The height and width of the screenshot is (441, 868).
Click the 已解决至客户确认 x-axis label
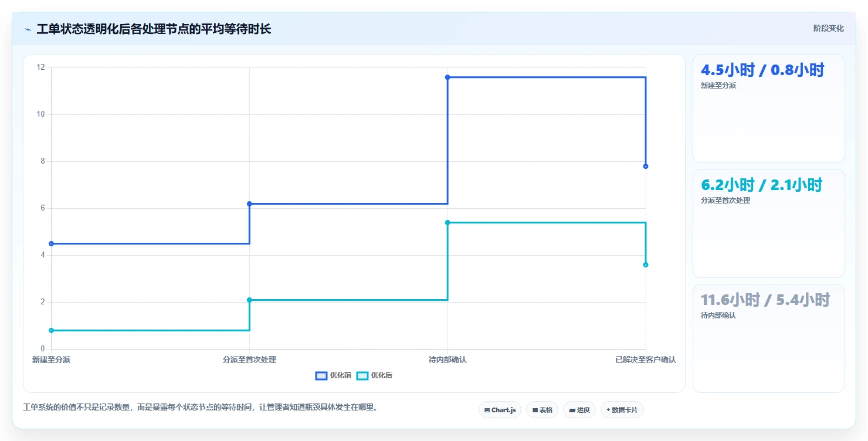[x=646, y=359]
